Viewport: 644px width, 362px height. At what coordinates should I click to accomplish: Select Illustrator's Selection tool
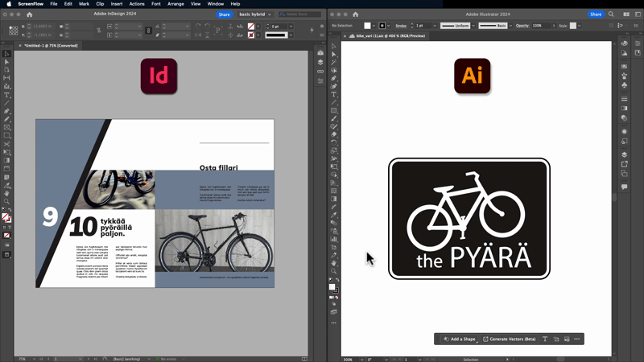point(334,46)
